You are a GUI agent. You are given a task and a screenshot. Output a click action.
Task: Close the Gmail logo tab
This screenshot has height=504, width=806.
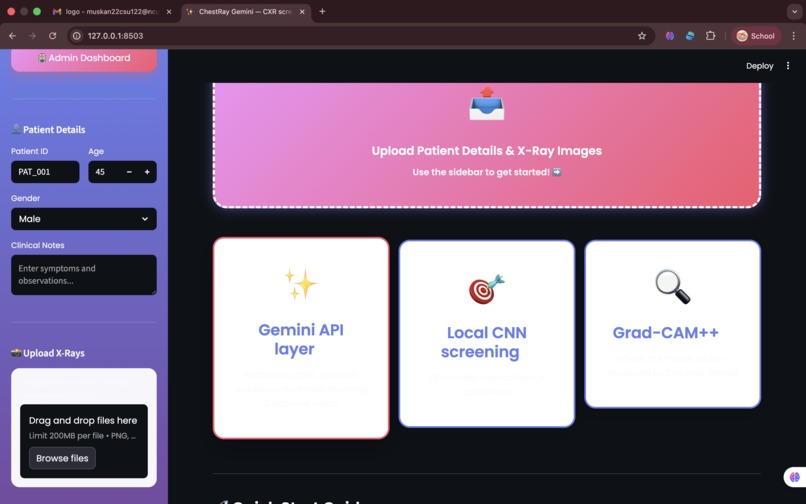click(169, 11)
